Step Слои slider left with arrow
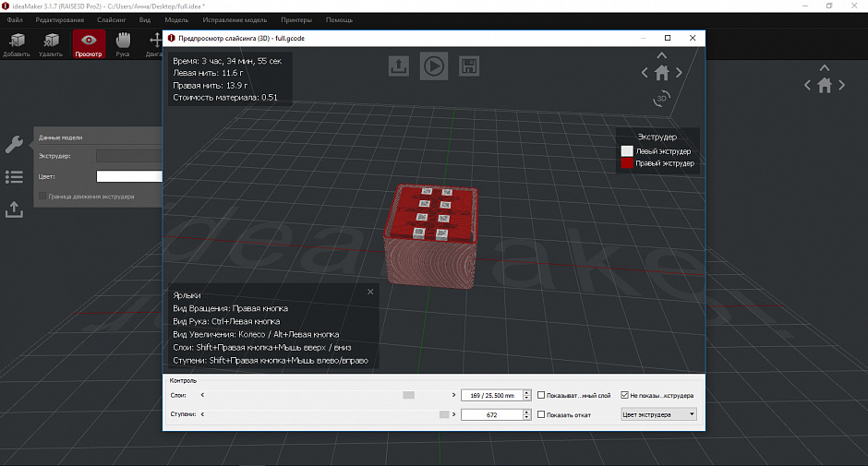 [202, 395]
